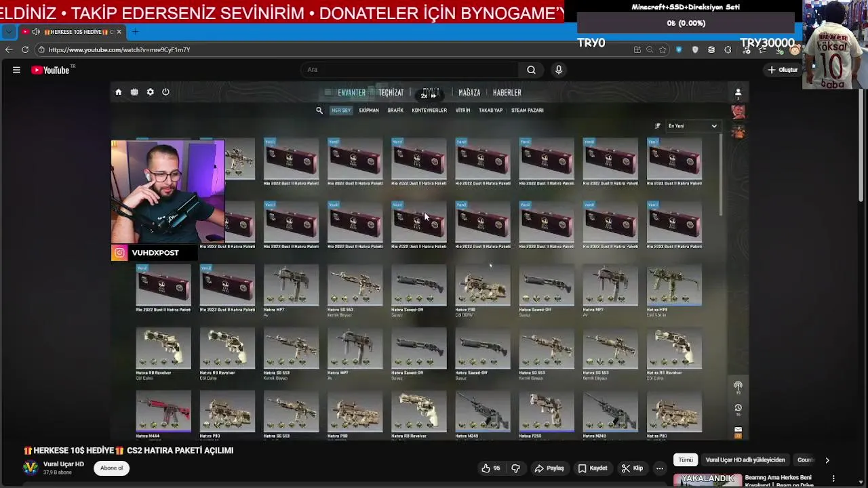The image size is (868, 488).
Task: Open the YAKALANDIK suggested video thumbnail
Action: (706, 480)
